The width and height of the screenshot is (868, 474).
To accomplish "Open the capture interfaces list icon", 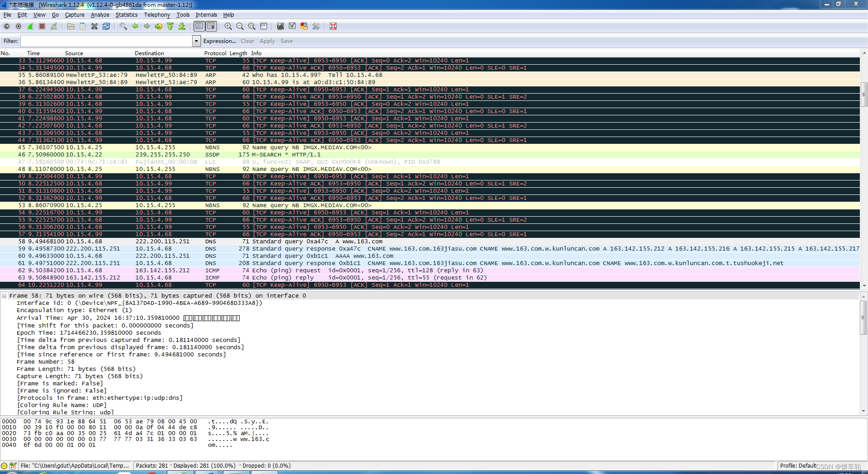I will 7,26.
